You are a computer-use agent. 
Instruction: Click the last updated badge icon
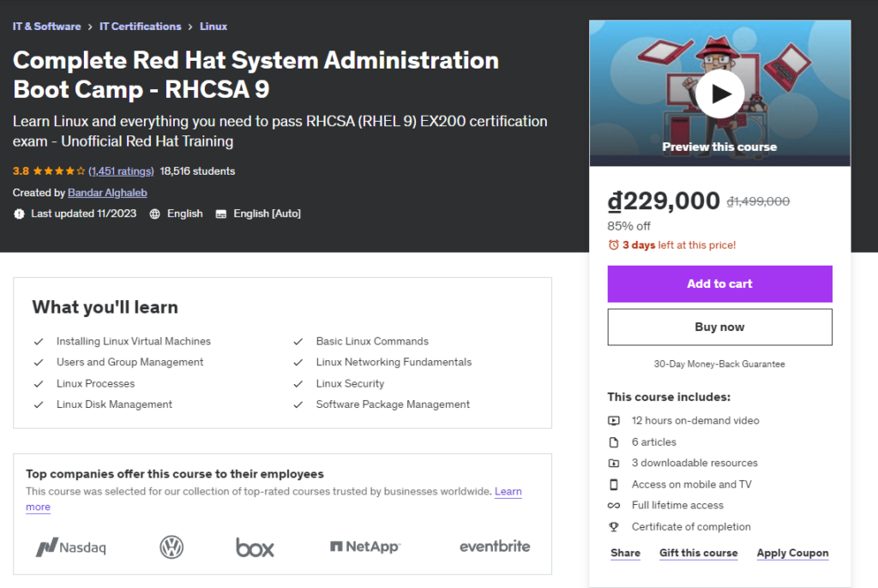[19, 213]
